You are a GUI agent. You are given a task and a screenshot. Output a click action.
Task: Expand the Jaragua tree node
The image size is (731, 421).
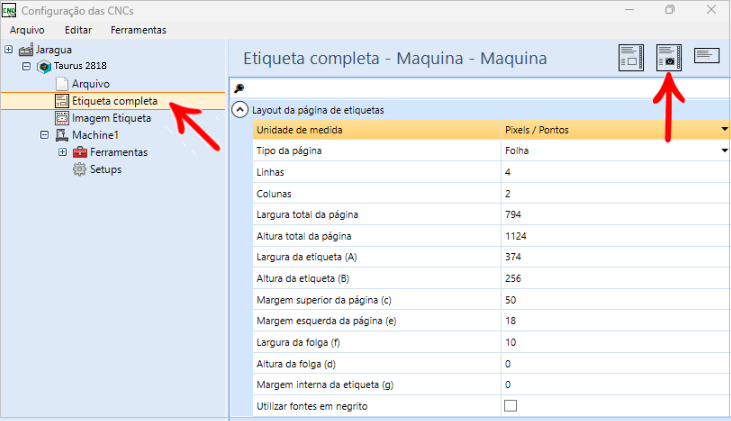(x=8, y=49)
